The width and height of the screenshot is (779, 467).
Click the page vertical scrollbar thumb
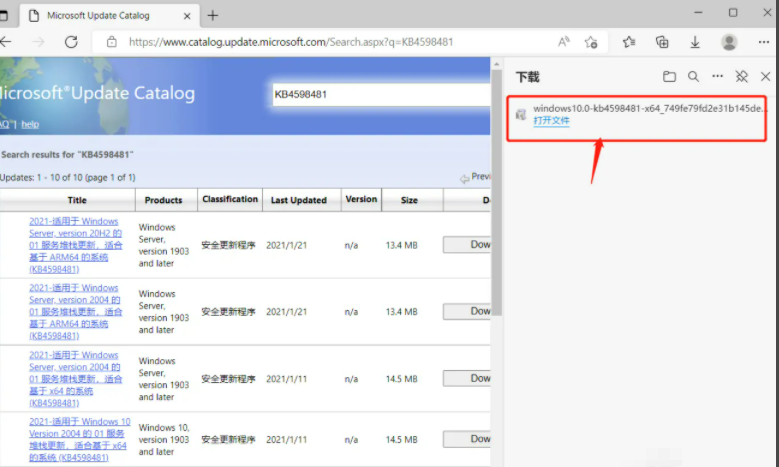(496, 193)
